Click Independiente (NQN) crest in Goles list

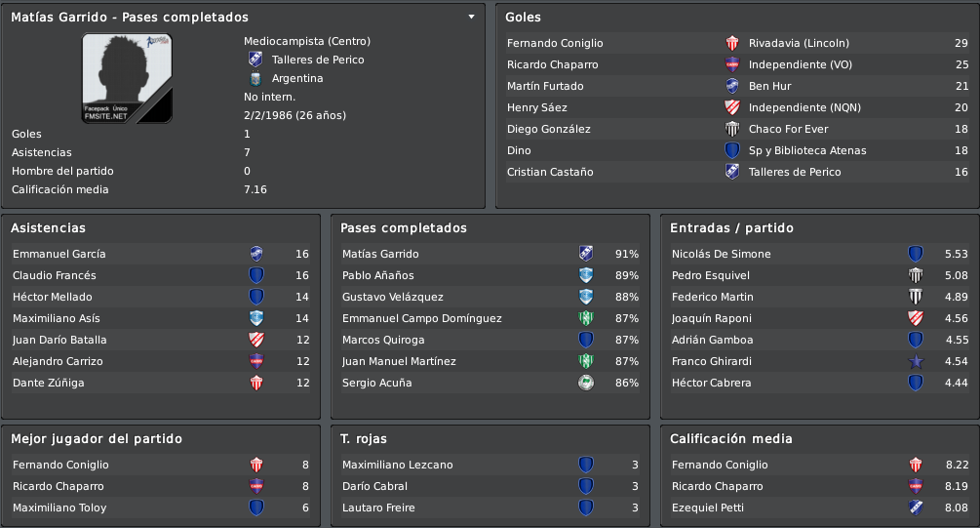click(x=732, y=107)
